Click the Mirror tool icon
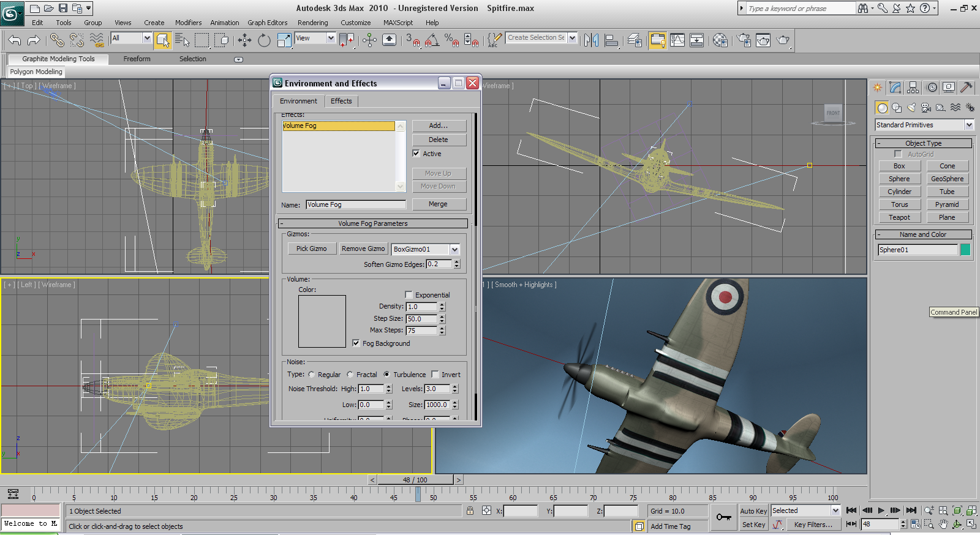This screenshot has height=535, width=980. (x=591, y=40)
